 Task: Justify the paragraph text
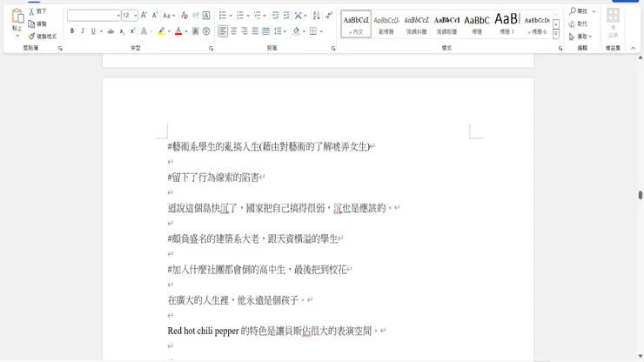coord(255,31)
